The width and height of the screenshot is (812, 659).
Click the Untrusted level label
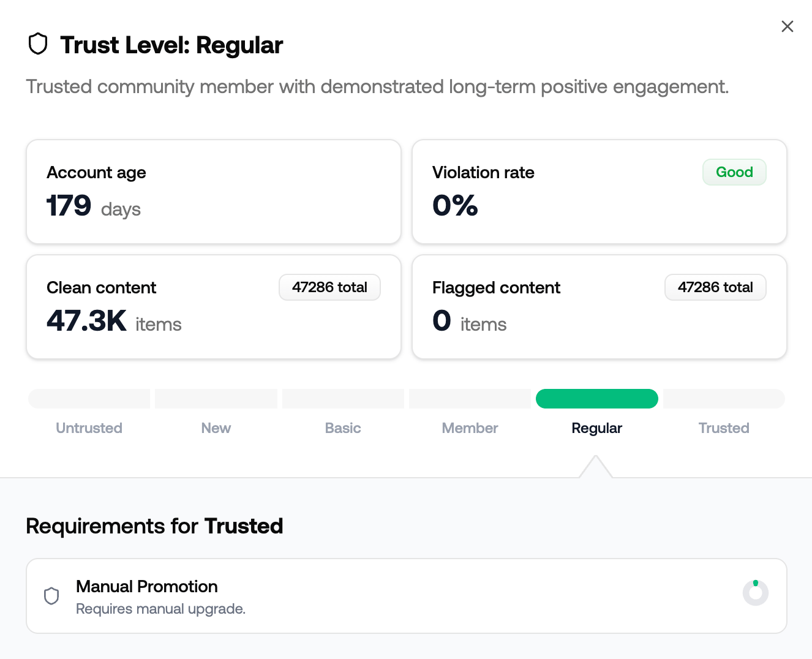[x=89, y=428]
